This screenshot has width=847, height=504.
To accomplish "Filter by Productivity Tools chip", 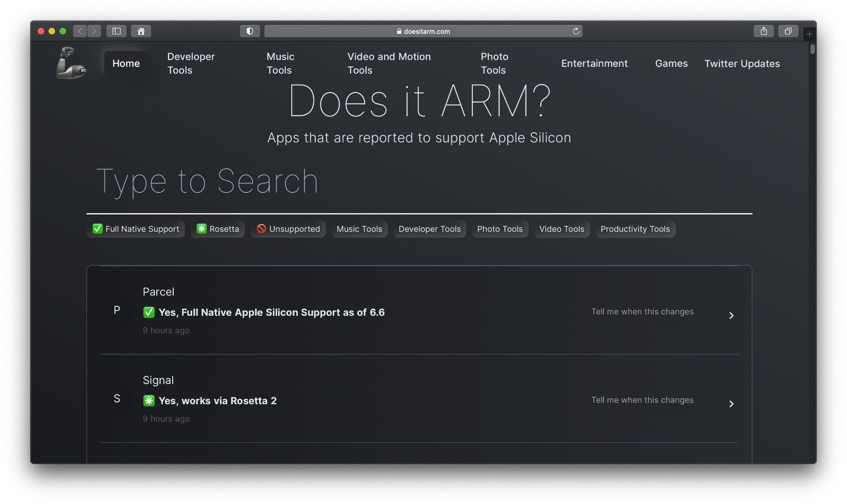I will click(x=635, y=229).
